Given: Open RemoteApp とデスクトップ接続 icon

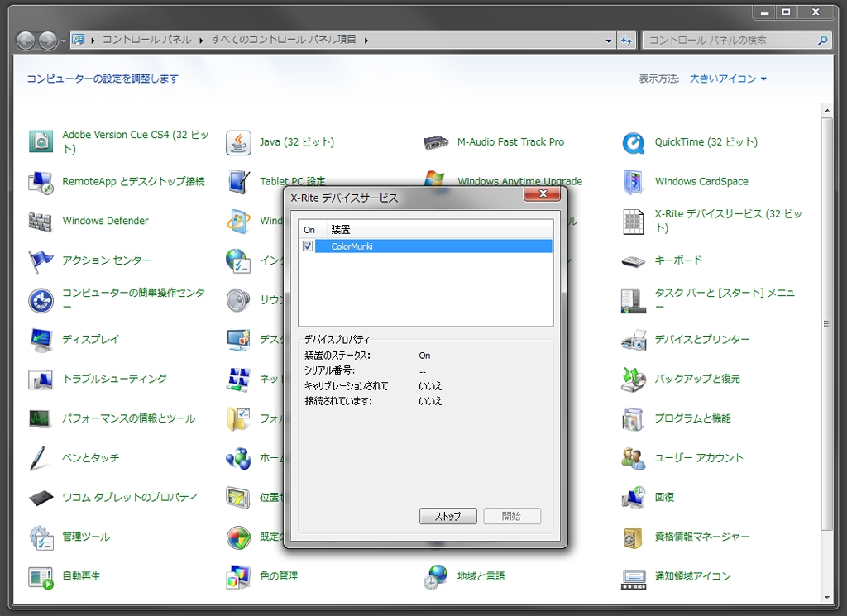Looking at the screenshot, I should click(41, 182).
